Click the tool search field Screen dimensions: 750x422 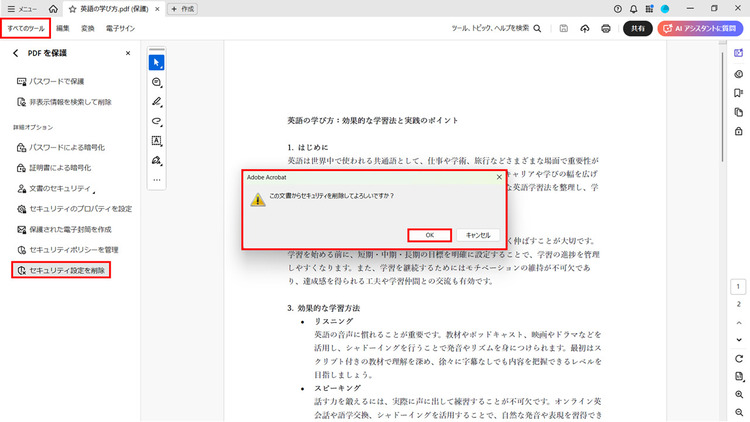tap(502, 29)
